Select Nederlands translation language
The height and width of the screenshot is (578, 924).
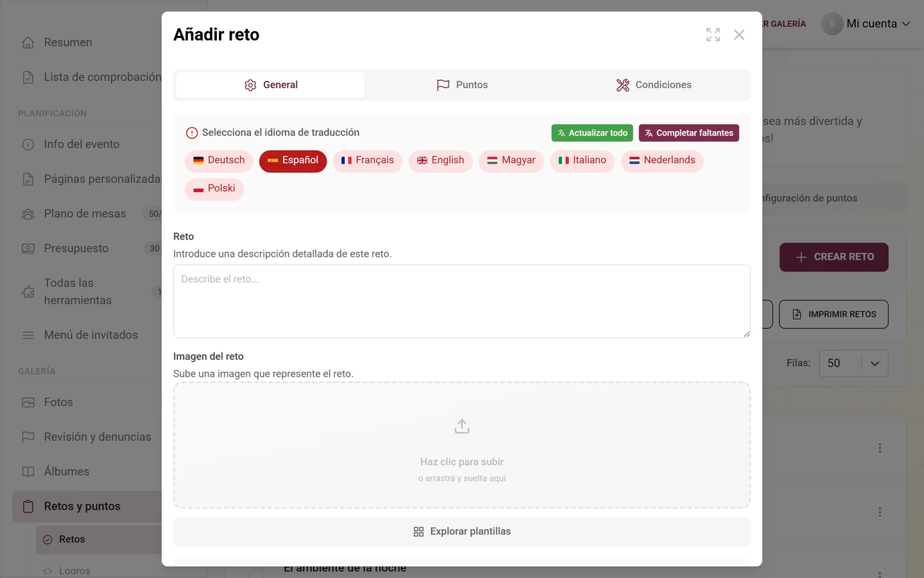[x=662, y=161]
